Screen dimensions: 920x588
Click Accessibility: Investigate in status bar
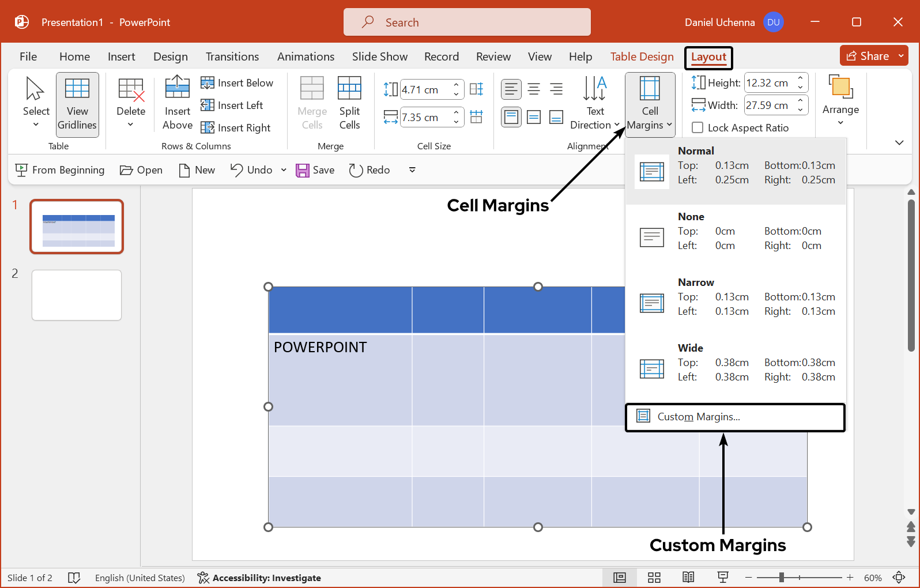259,578
